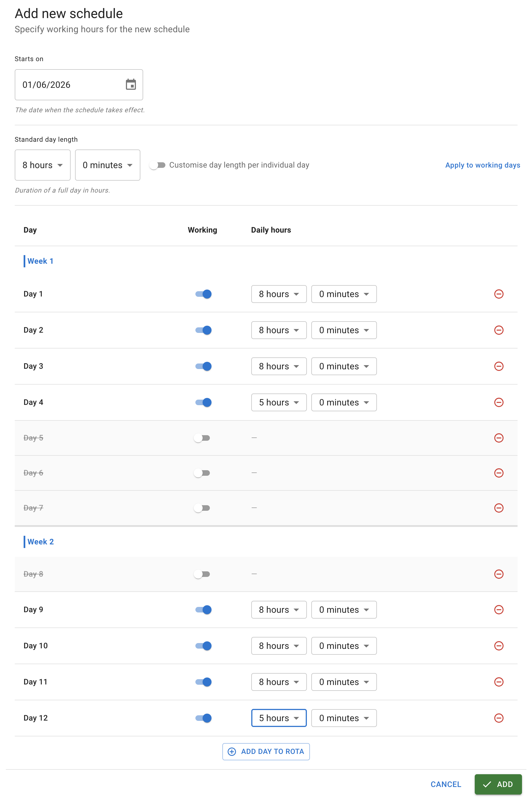Click the Starts on date field

pyautogui.click(x=79, y=84)
